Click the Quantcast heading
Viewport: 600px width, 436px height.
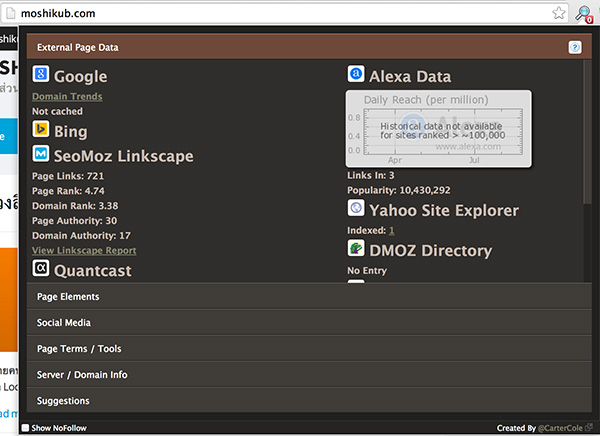pyautogui.click(x=93, y=271)
